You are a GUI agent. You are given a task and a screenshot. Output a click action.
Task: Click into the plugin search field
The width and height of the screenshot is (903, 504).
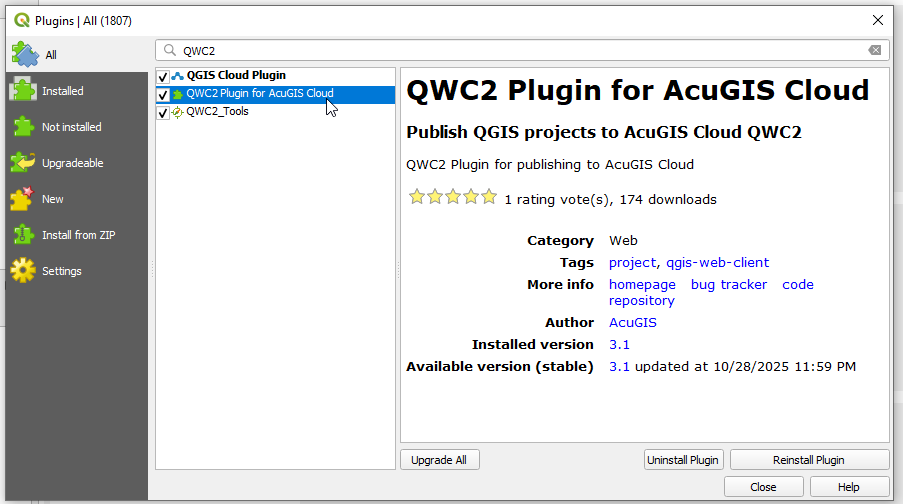point(520,51)
